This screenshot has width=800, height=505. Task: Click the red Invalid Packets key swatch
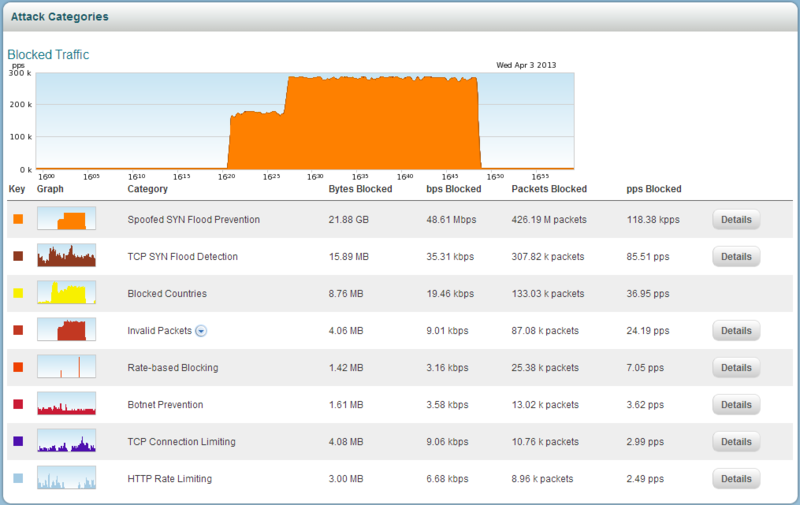(18, 330)
